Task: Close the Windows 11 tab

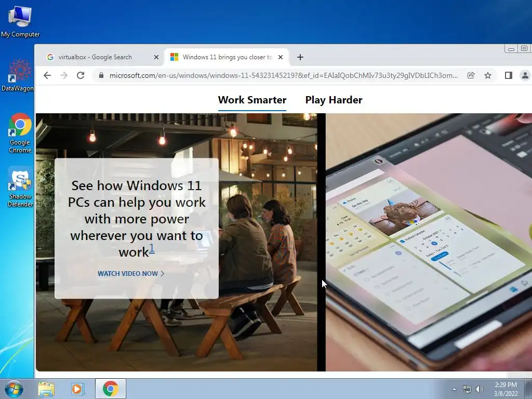Action: pyautogui.click(x=280, y=57)
